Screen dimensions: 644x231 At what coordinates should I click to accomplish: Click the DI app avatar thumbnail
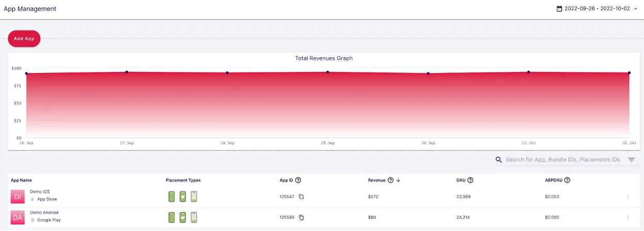pos(18,196)
